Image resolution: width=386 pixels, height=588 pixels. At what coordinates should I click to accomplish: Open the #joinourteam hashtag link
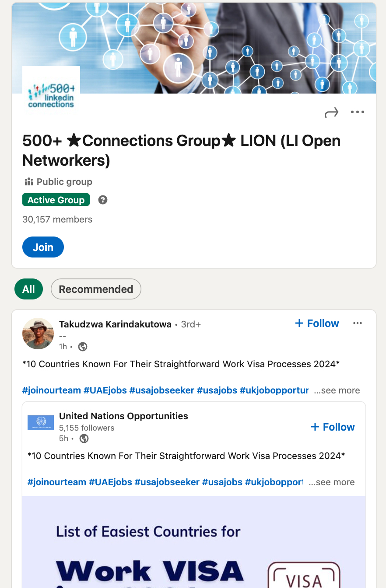click(51, 390)
